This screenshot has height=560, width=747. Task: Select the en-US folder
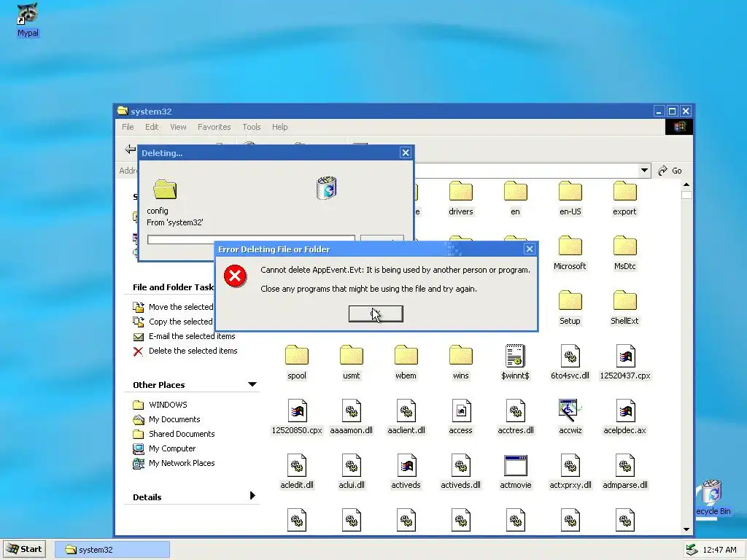point(570,198)
